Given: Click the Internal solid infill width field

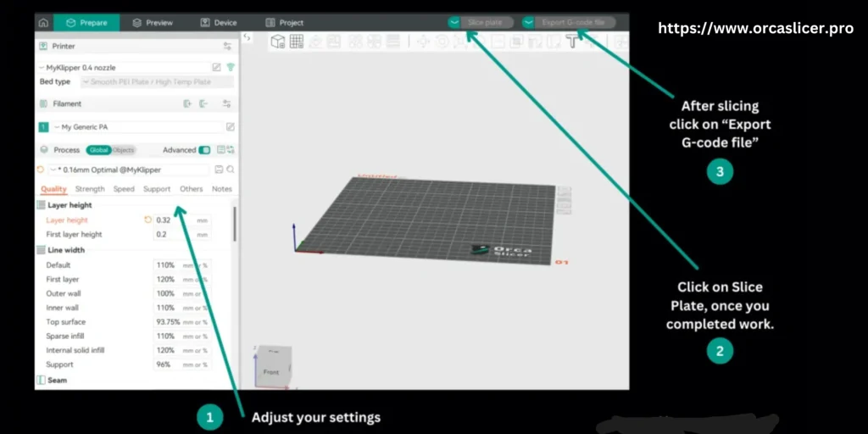Looking at the screenshot, I should [182, 350].
